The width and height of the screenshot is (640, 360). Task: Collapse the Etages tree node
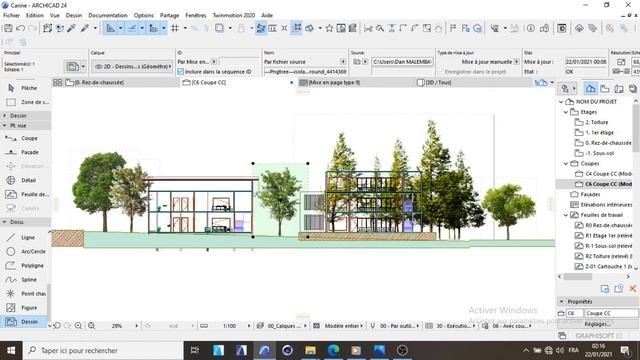click(566, 112)
